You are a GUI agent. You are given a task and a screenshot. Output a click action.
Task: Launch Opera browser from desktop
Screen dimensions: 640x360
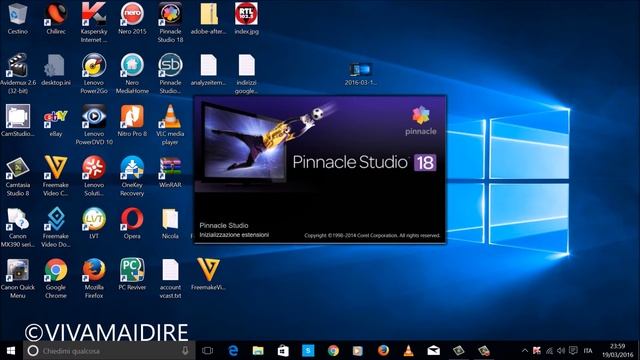pyautogui.click(x=132, y=224)
